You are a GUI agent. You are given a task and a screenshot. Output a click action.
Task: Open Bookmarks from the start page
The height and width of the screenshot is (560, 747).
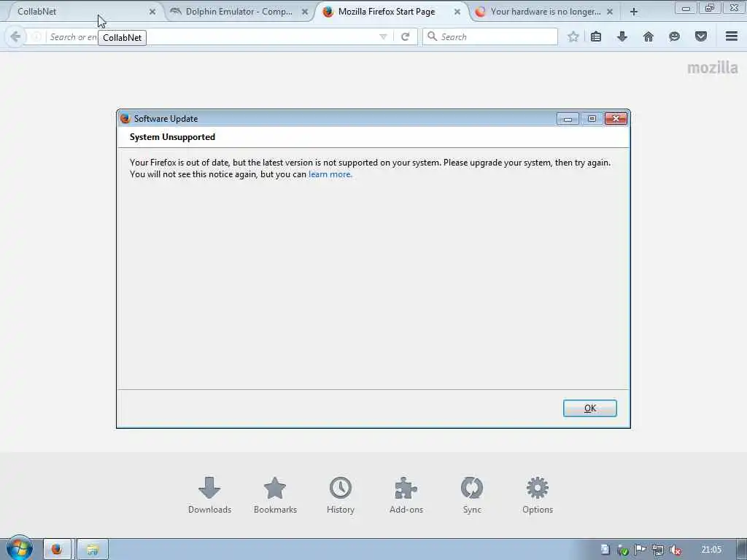(275, 495)
